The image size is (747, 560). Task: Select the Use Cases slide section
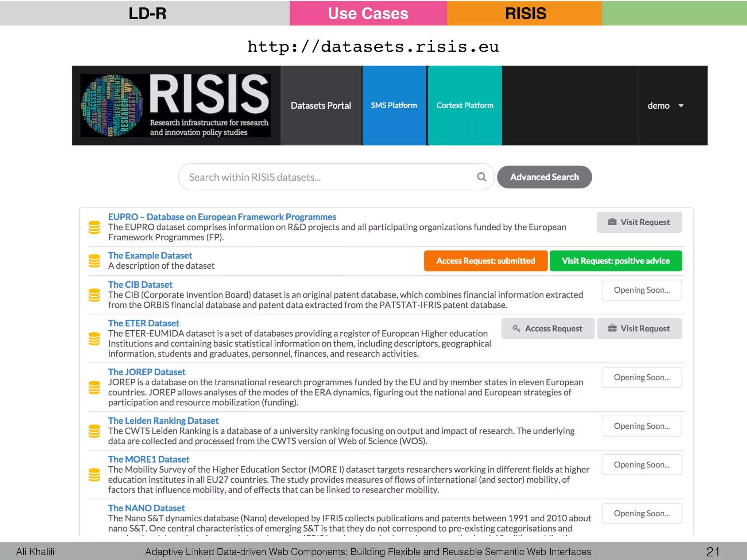point(368,13)
